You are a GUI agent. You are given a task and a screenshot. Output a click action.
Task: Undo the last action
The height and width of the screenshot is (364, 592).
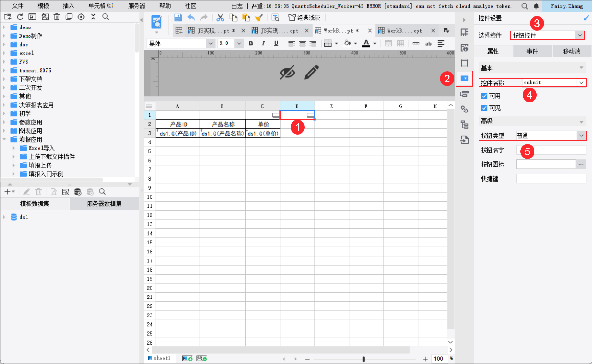pos(191,18)
